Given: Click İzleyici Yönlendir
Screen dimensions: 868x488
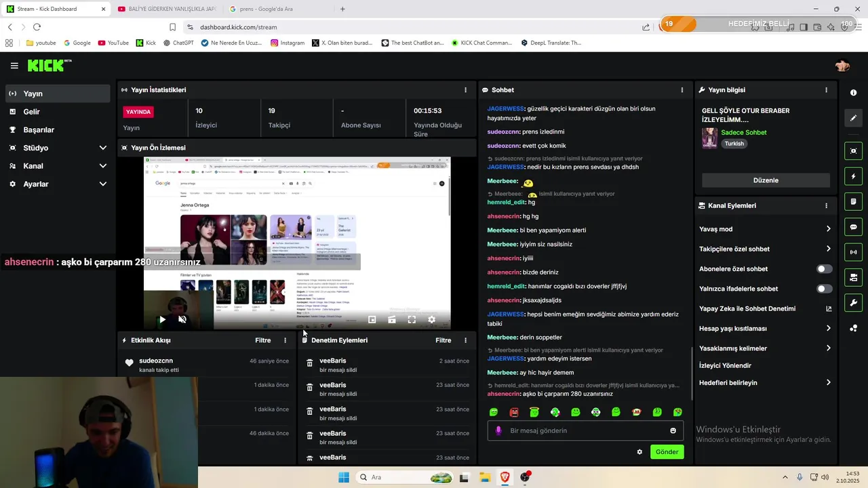Looking at the screenshot, I should pos(725,365).
